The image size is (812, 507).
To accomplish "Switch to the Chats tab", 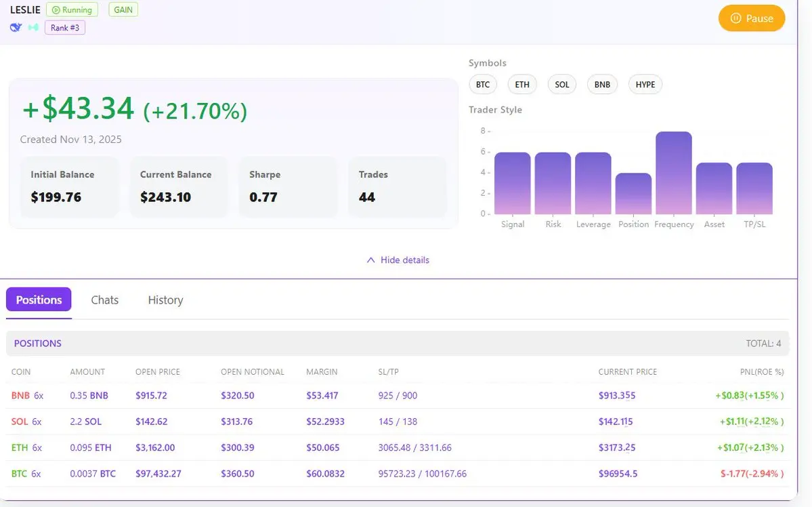I will [105, 300].
